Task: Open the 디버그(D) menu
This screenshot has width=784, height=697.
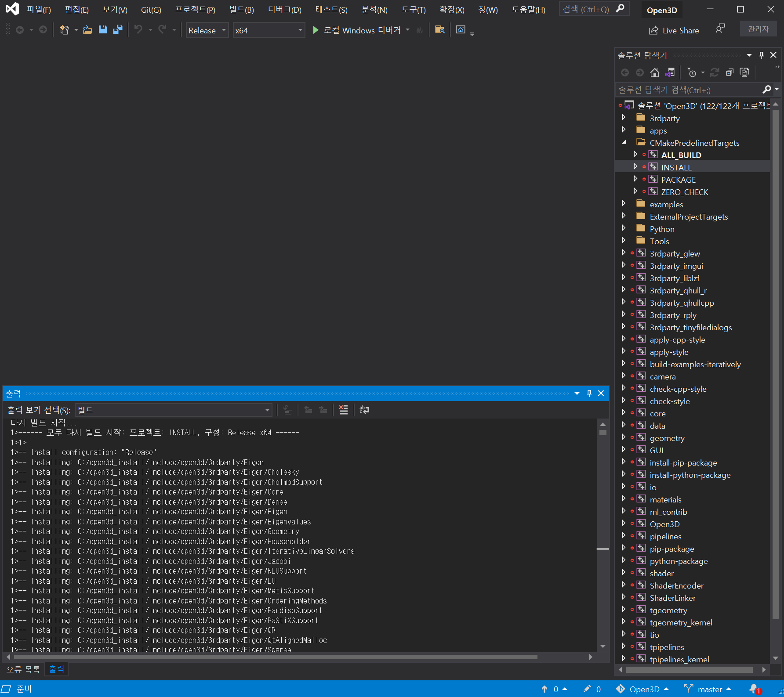Action: [x=284, y=10]
